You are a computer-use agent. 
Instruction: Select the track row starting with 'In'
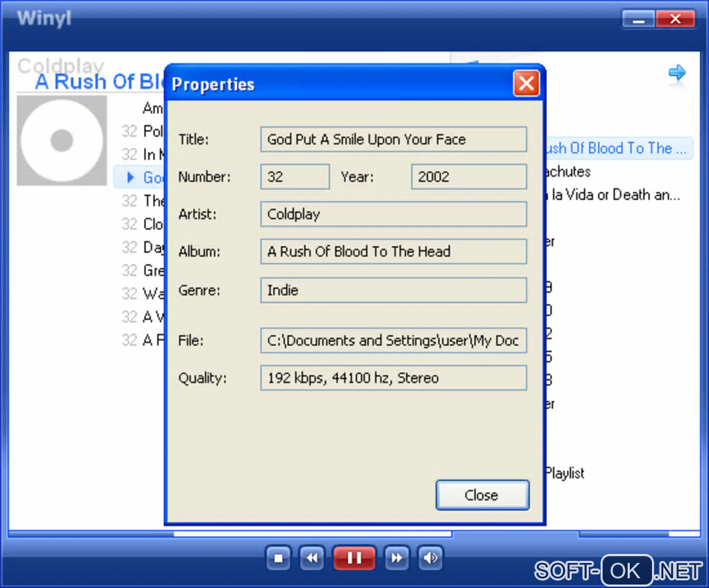click(142, 154)
